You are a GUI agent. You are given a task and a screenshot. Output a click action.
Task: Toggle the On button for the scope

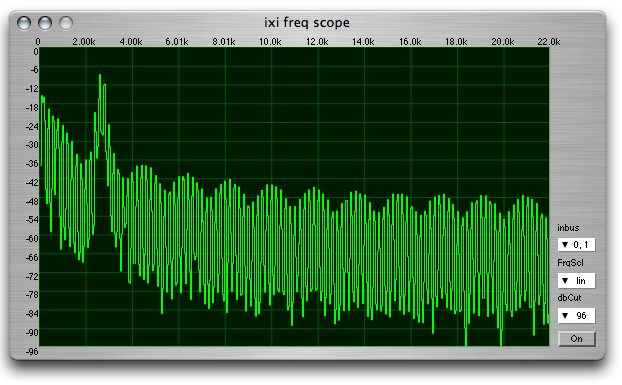[x=576, y=339]
